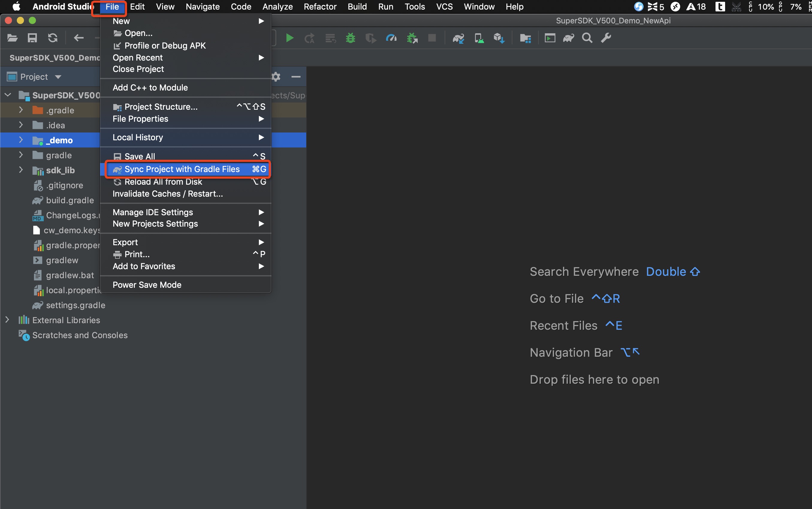Viewport: 812px width, 509px height.
Task: Select Sync Project with Gradle Files
Action: (x=186, y=169)
